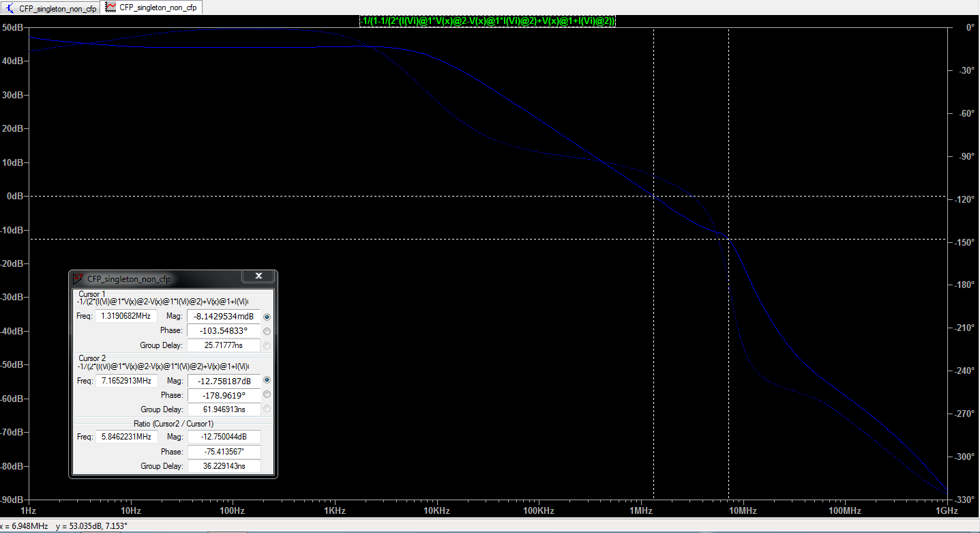Click the 1KHz label on frequency axis
The height and width of the screenshot is (533, 980).
334,511
